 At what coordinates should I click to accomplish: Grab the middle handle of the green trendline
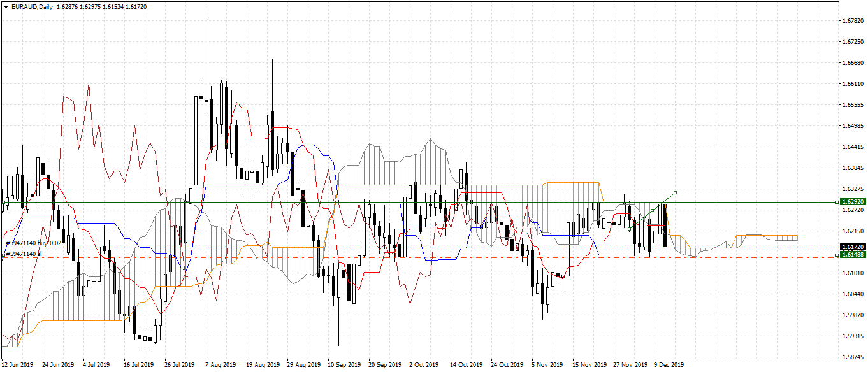(x=652, y=211)
